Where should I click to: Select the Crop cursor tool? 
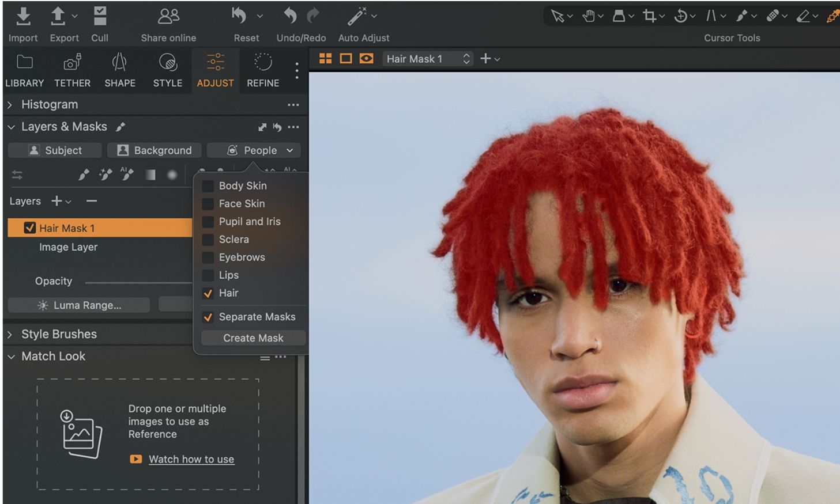point(650,16)
